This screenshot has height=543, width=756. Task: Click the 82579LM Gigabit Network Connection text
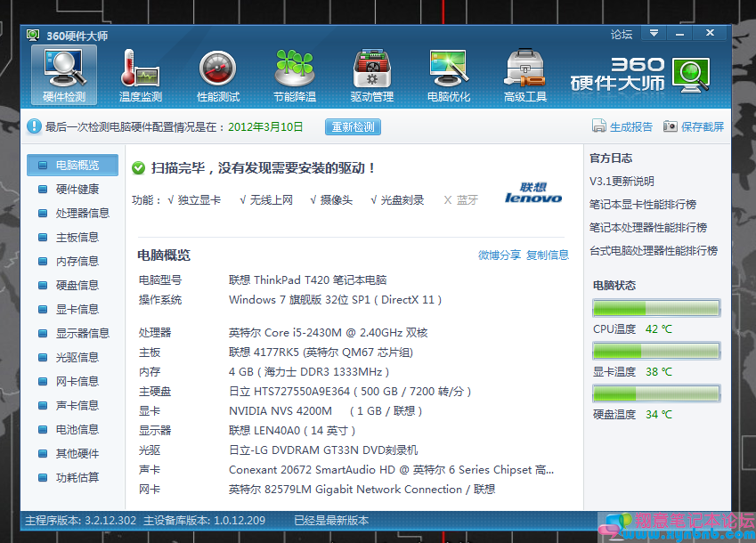point(362,489)
